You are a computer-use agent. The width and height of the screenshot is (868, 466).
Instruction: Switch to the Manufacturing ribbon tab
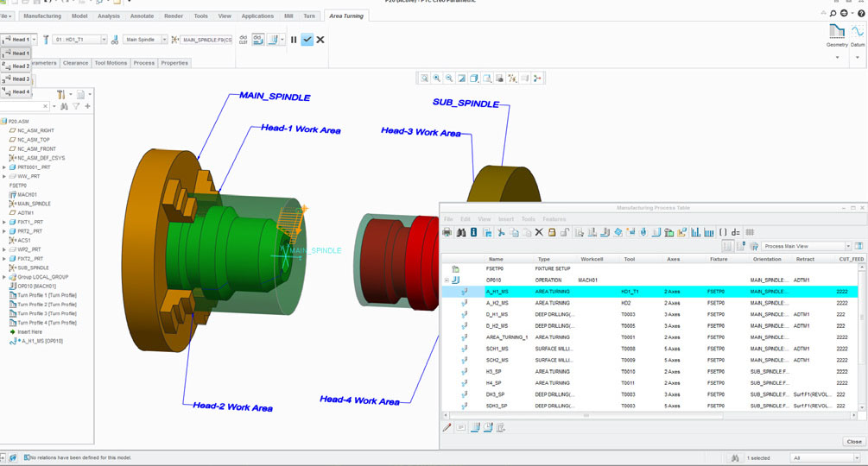[x=42, y=16]
